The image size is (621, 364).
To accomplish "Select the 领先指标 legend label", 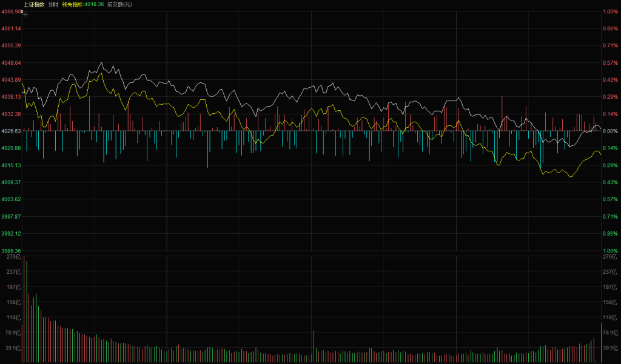I will pos(73,4).
